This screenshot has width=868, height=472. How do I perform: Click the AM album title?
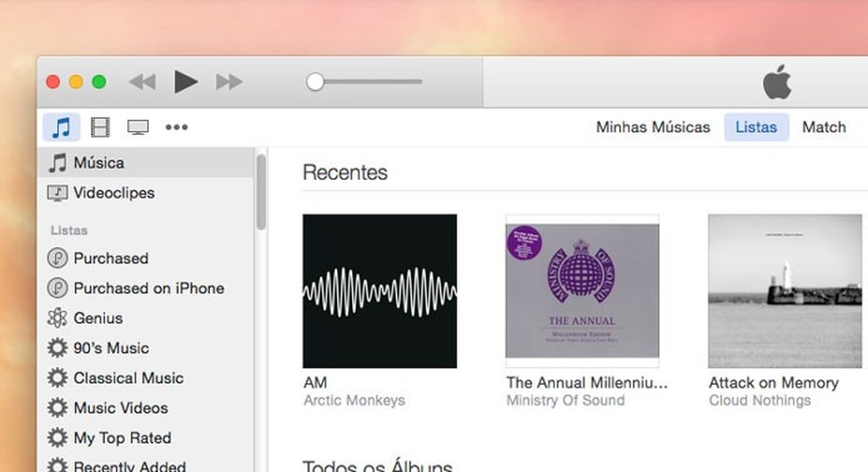click(x=315, y=382)
